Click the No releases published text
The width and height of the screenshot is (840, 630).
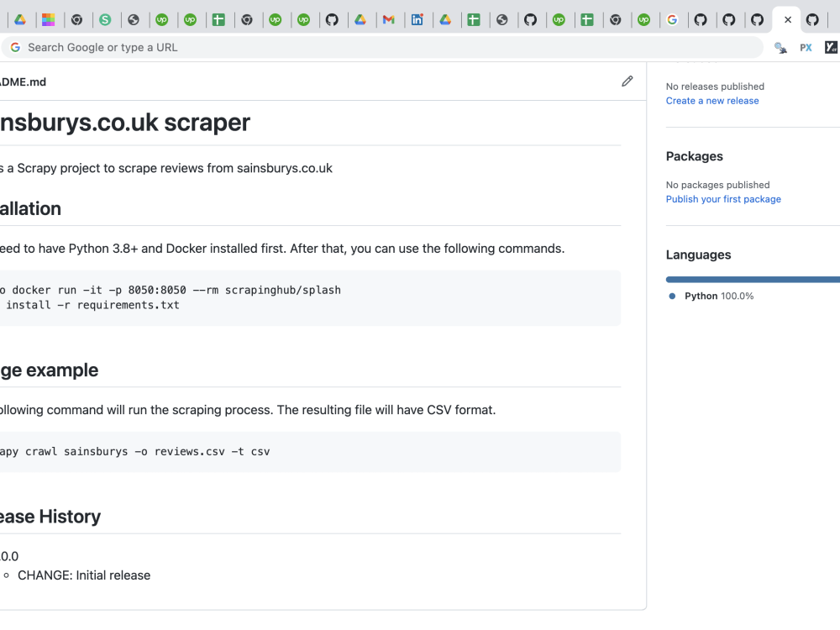(x=715, y=87)
